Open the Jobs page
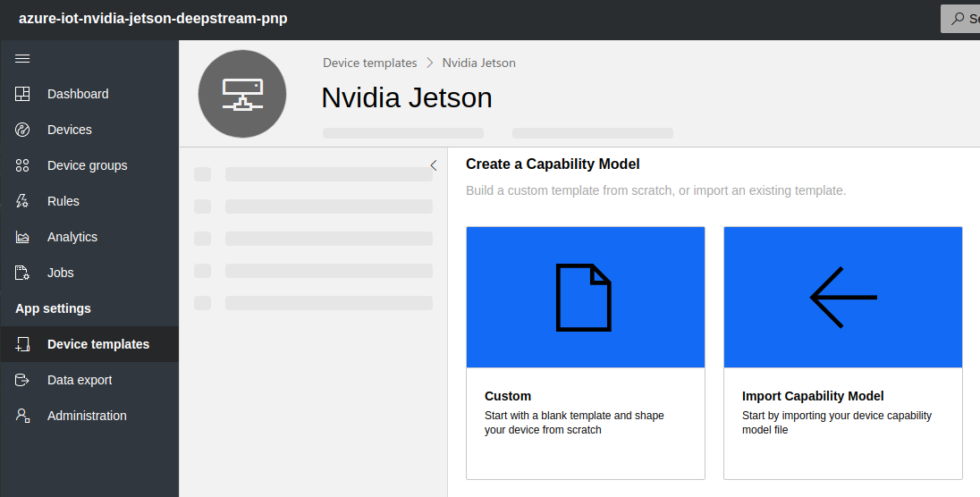This screenshot has height=497, width=980. coord(89,273)
